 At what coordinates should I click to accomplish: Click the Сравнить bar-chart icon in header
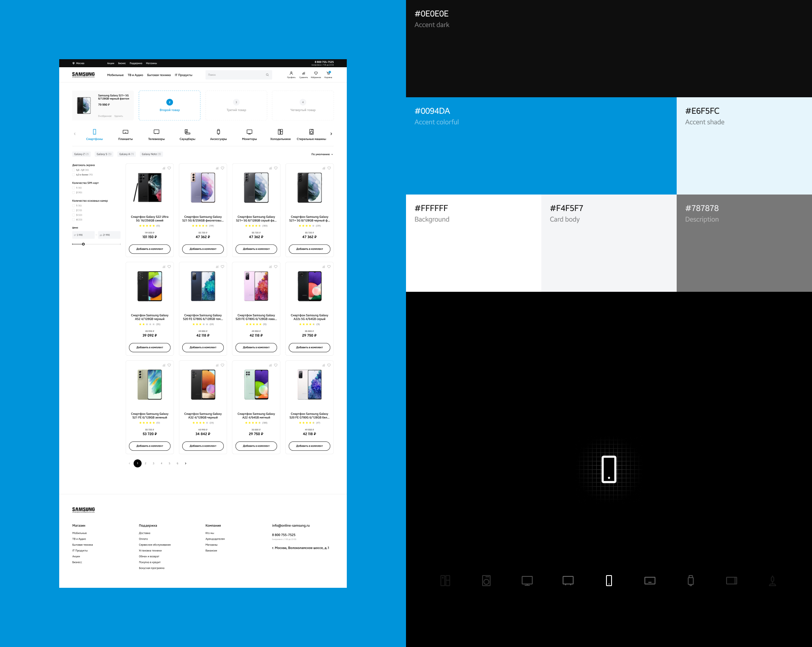coord(304,74)
